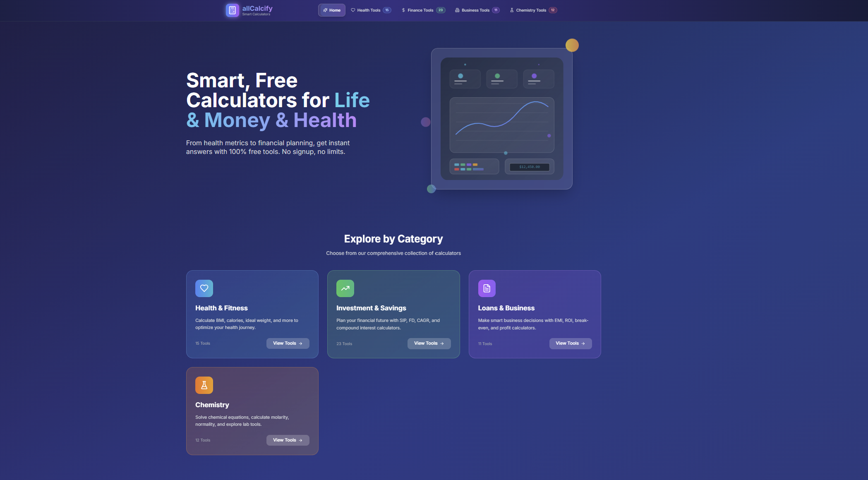868x480 pixels.
Task: Click the heart icon beside Health Tools
Action: (353, 10)
